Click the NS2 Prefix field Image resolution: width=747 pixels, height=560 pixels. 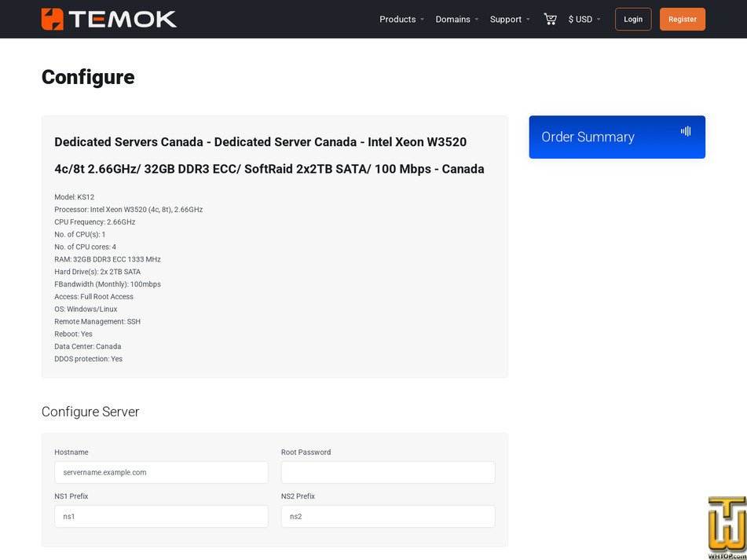tap(388, 516)
